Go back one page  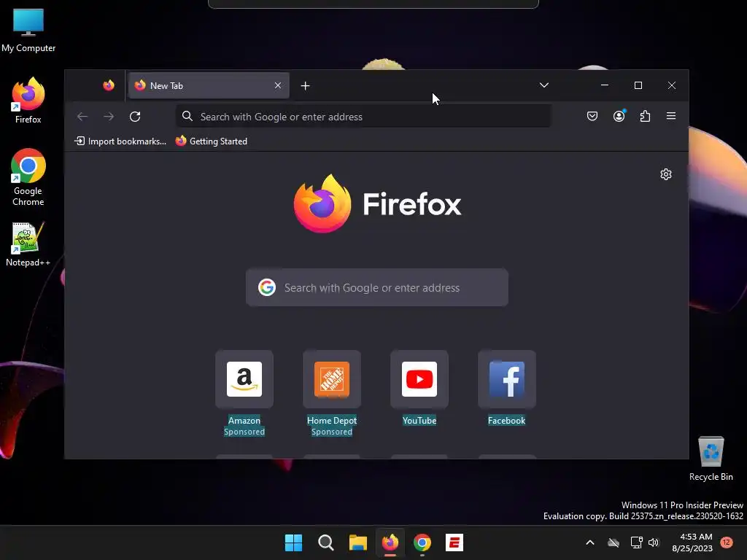[82, 117]
